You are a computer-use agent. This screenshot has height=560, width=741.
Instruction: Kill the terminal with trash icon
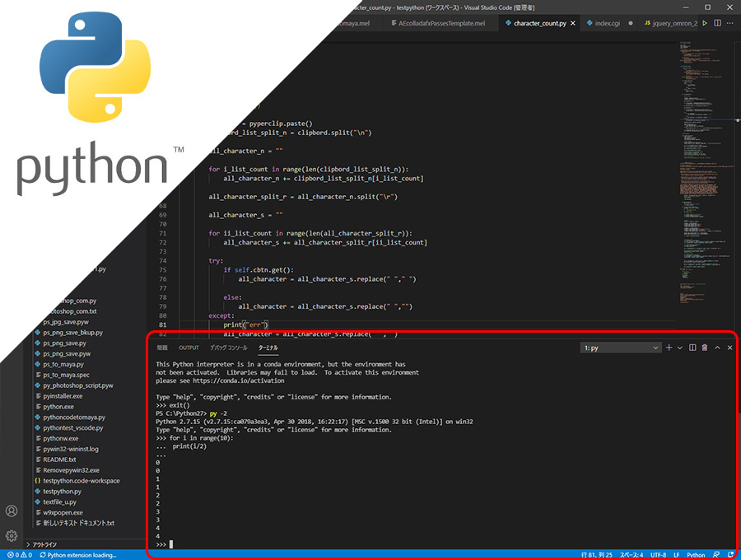click(705, 348)
